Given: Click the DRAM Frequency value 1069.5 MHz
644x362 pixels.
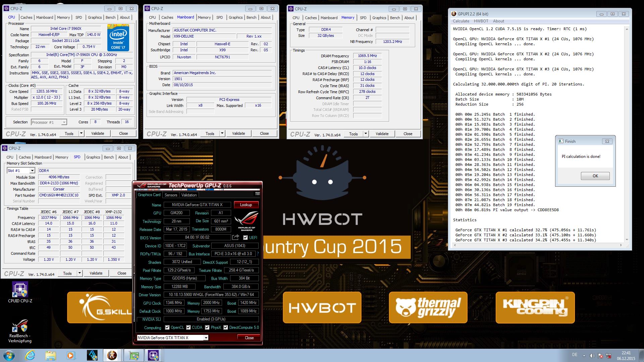Looking at the screenshot, I should coord(367,56).
